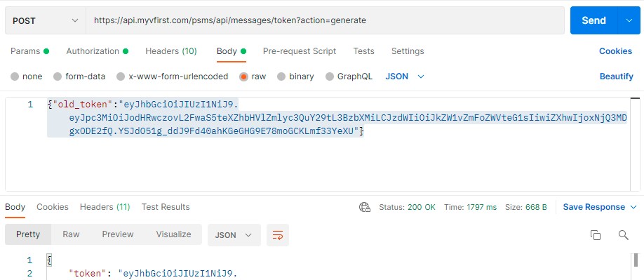Screen dimensions: 644x280
Task: Expand the Save Response dropdown chevron
Action: pos(633,207)
